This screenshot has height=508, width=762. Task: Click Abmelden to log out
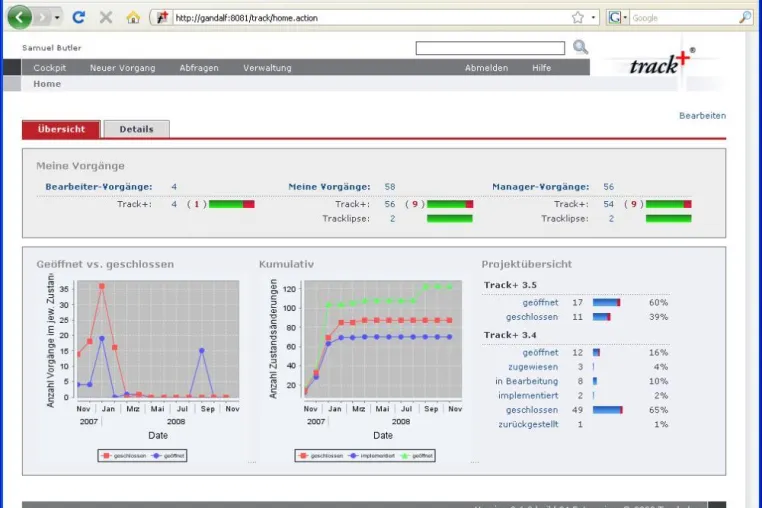click(486, 68)
